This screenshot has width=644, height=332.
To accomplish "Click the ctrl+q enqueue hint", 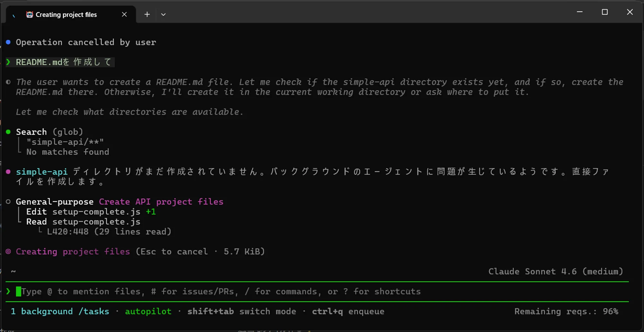I will (348, 311).
